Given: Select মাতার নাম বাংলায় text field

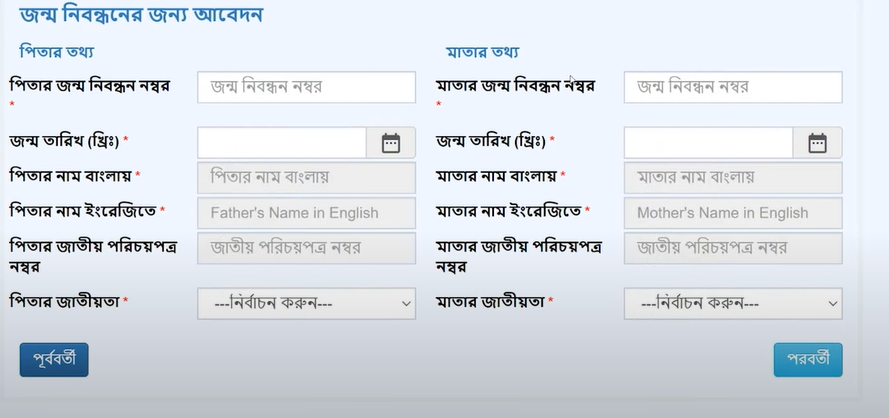Looking at the screenshot, I should (733, 178).
